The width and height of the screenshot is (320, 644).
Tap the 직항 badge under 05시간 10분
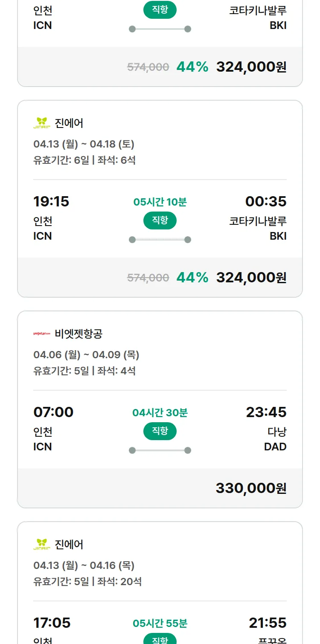[160, 220]
